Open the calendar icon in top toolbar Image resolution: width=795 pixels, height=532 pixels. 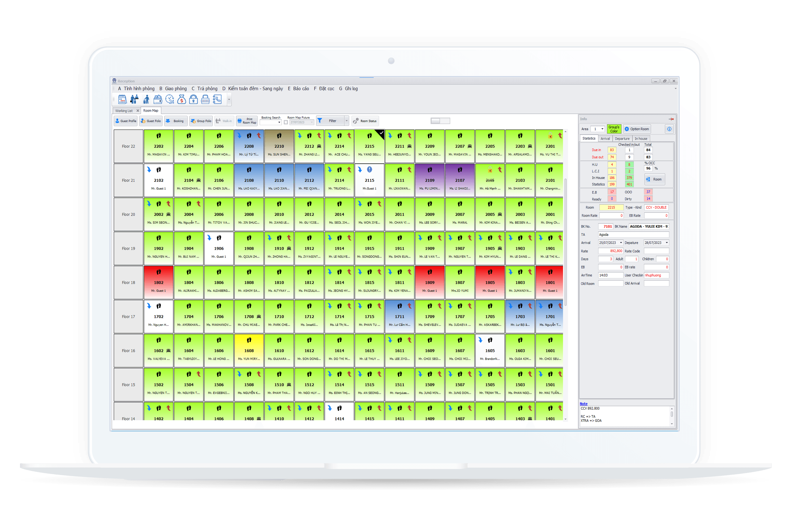click(x=122, y=99)
